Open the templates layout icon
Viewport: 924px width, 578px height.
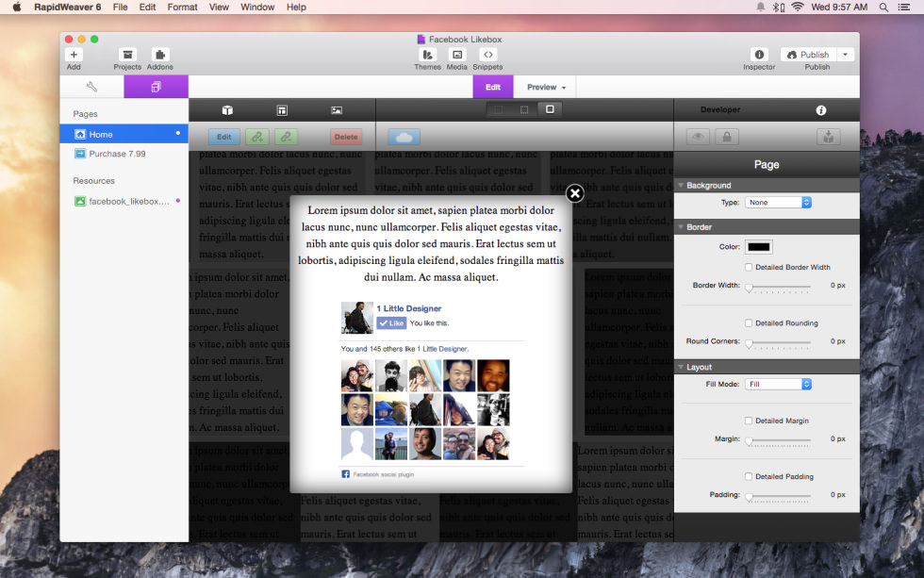(x=282, y=110)
